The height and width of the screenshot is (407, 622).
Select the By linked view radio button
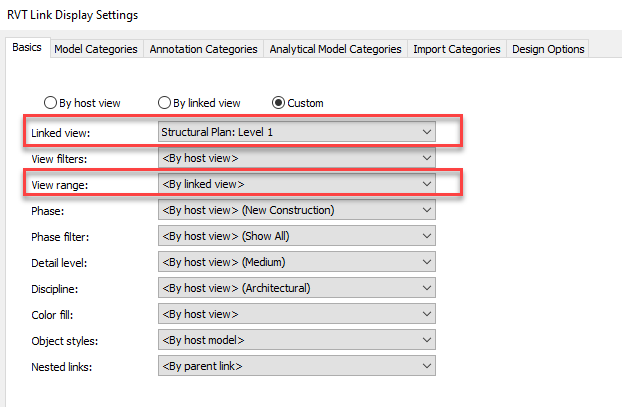coord(165,103)
